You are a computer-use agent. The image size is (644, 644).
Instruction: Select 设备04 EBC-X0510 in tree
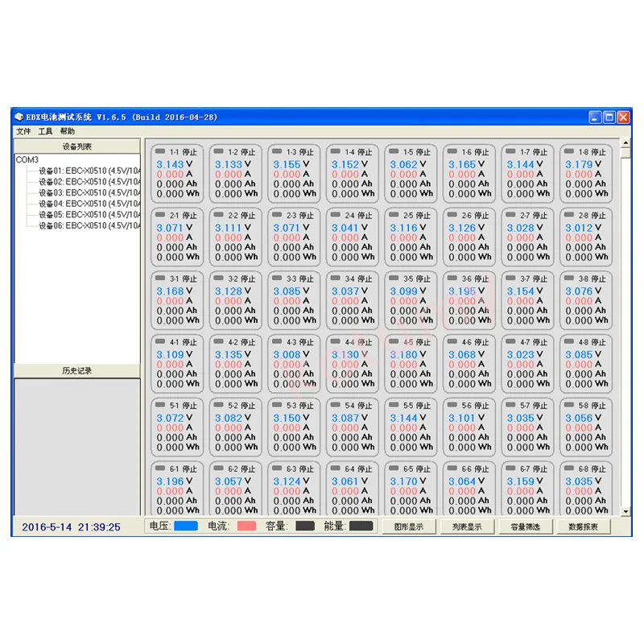click(89, 204)
